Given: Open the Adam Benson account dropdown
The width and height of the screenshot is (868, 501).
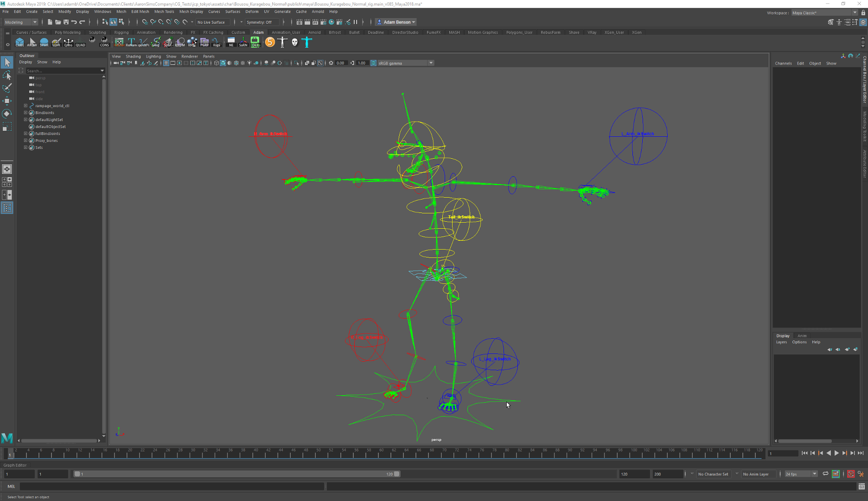Looking at the screenshot, I should point(396,22).
